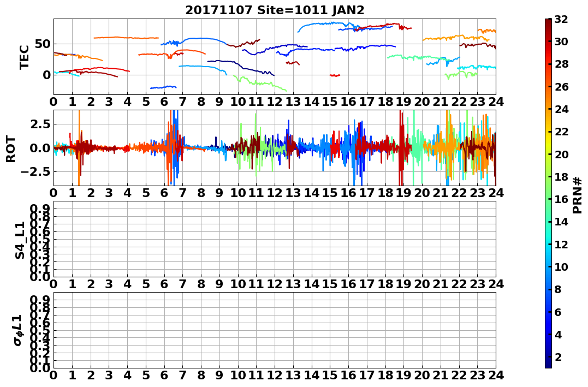The width and height of the screenshot is (588, 387).
Task: Click hour '12' under the TEC plot
Action: click(275, 102)
